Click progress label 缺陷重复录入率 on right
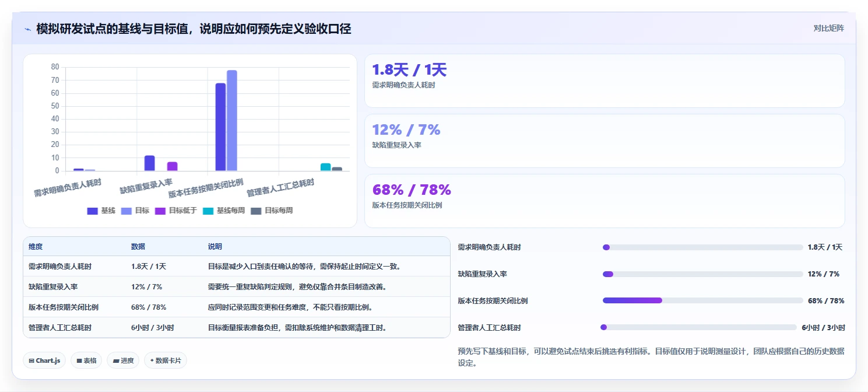This screenshot has height=392, width=868. [483, 274]
